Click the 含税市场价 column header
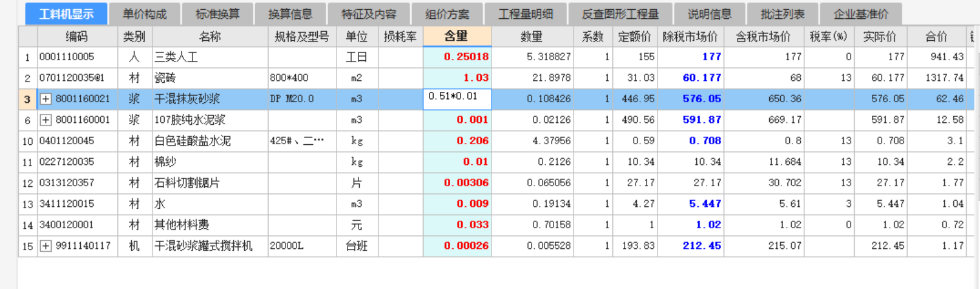980x289 pixels. (x=764, y=37)
